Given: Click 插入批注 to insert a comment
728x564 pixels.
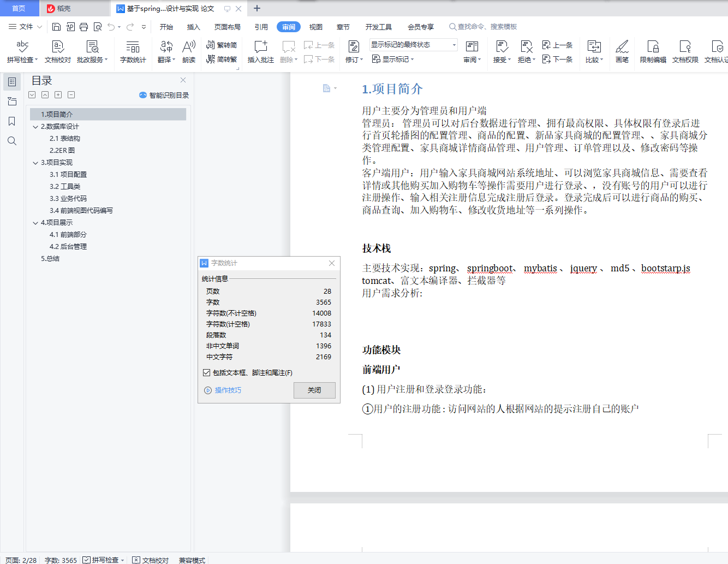Looking at the screenshot, I should pyautogui.click(x=261, y=52).
